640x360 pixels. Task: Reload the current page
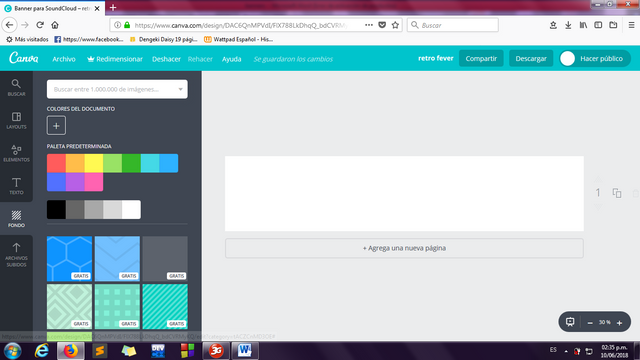pos(40,25)
